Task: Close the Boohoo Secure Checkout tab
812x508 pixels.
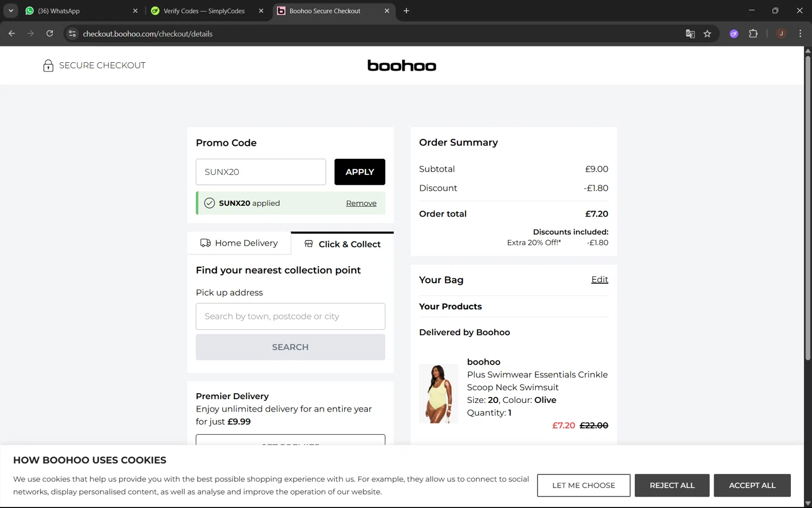Action: (387, 11)
